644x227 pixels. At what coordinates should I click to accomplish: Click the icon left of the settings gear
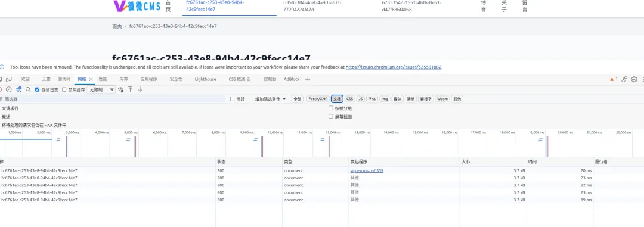point(624,79)
